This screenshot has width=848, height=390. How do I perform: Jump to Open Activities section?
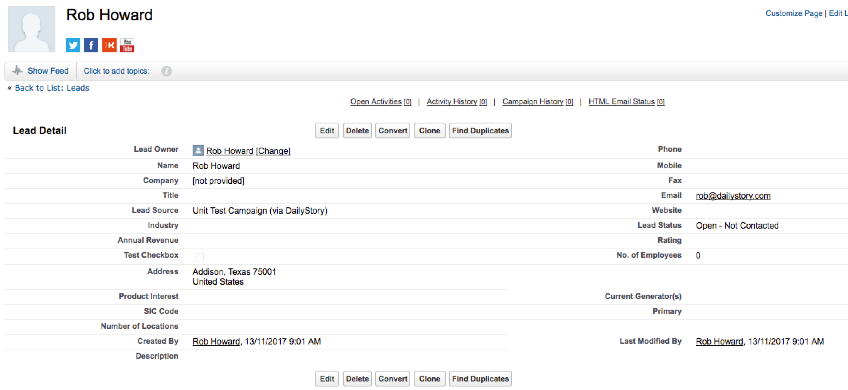click(381, 102)
